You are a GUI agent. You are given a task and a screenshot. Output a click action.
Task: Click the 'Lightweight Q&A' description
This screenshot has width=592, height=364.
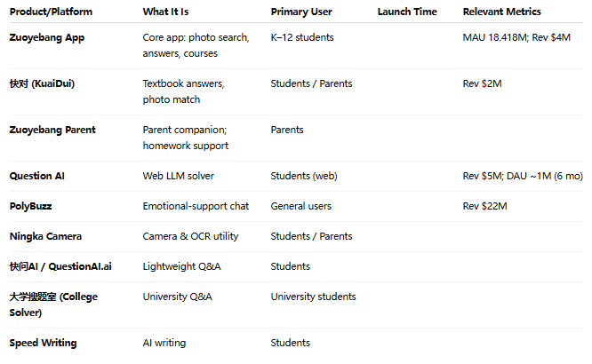coord(181,266)
